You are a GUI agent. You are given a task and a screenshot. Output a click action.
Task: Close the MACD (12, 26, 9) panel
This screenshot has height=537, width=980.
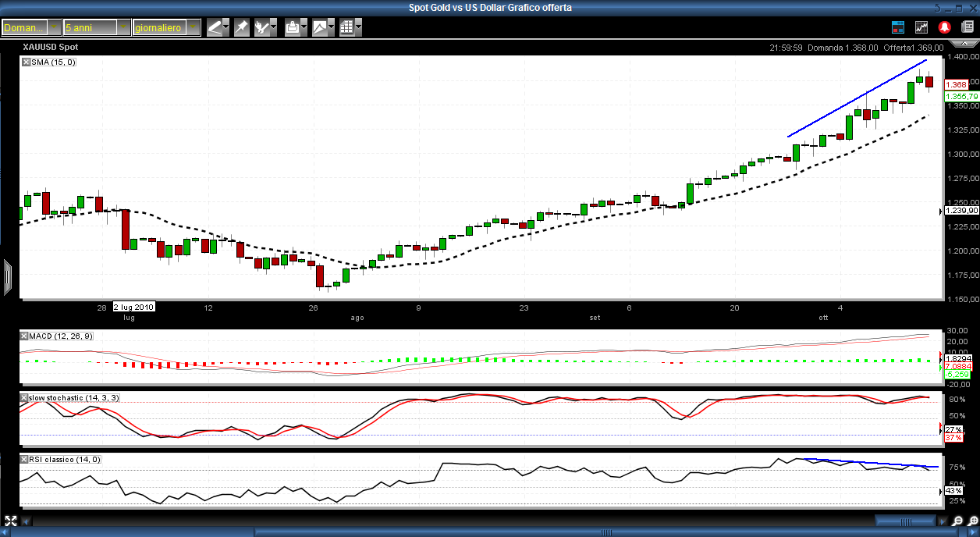click(x=24, y=336)
